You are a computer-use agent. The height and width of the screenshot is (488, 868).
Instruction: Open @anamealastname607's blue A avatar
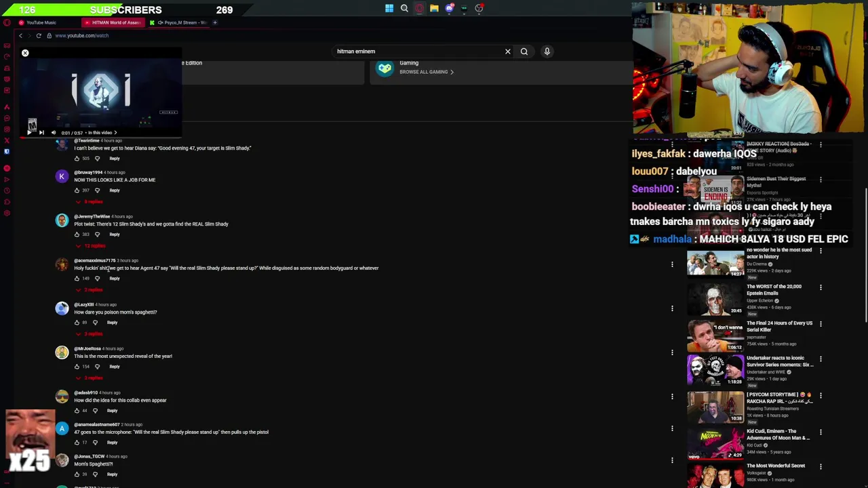[x=62, y=428]
